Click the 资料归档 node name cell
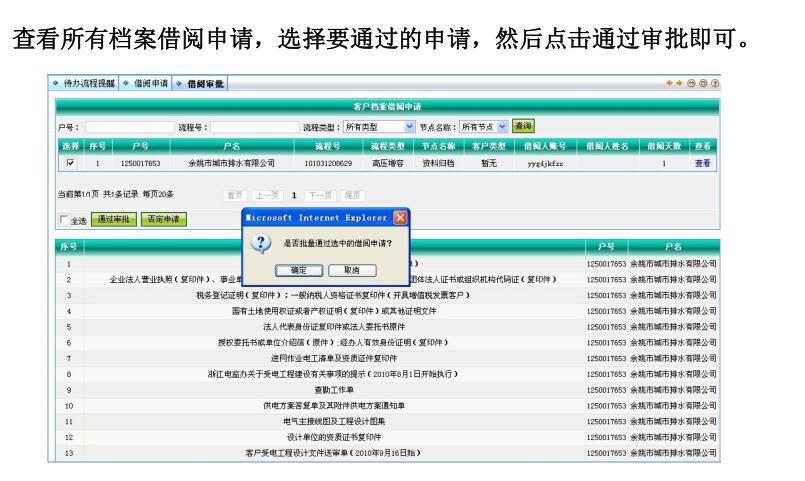This screenshot has height=481, width=805. pos(438,163)
